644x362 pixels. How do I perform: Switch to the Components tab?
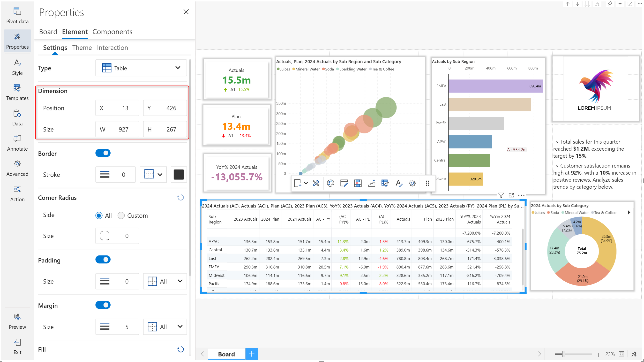click(112, 32)
